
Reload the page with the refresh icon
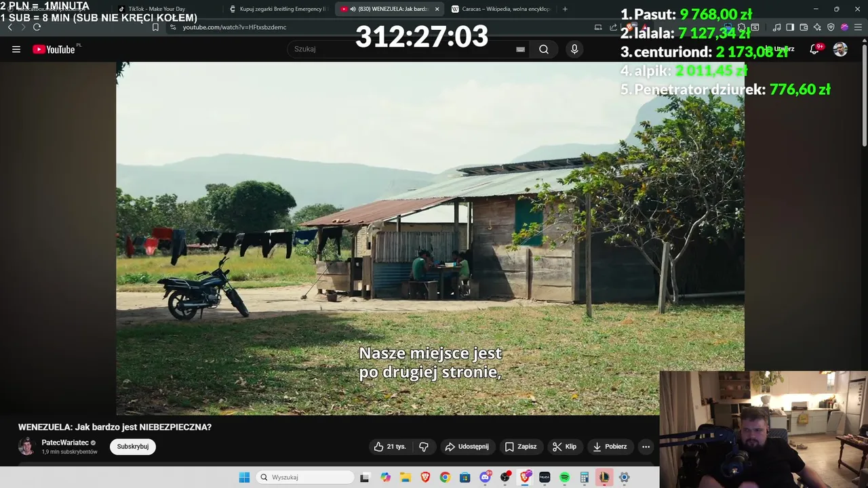37,27
